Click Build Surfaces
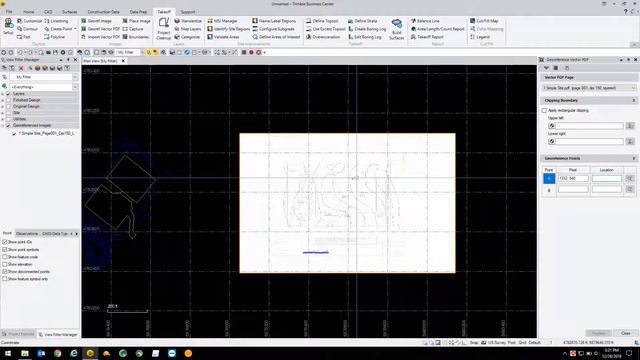The height and width of the screenshot is (360, 640). point(396,29)
